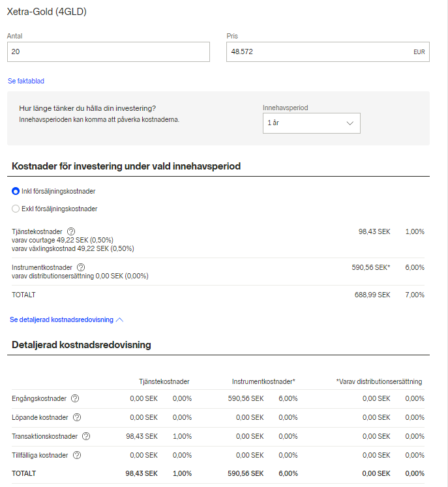Click the Pris field label
This screenshot has width=448, height=487.
tap(232, 37)
